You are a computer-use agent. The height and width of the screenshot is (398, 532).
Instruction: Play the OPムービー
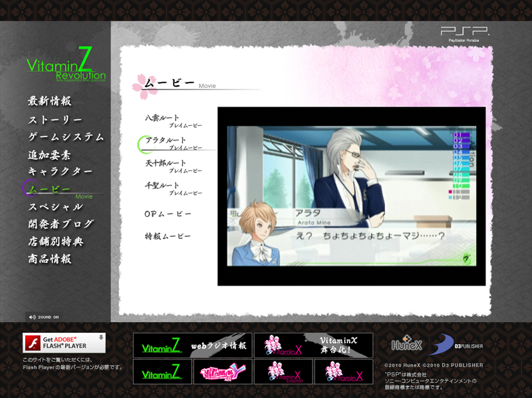coord(168,214)
